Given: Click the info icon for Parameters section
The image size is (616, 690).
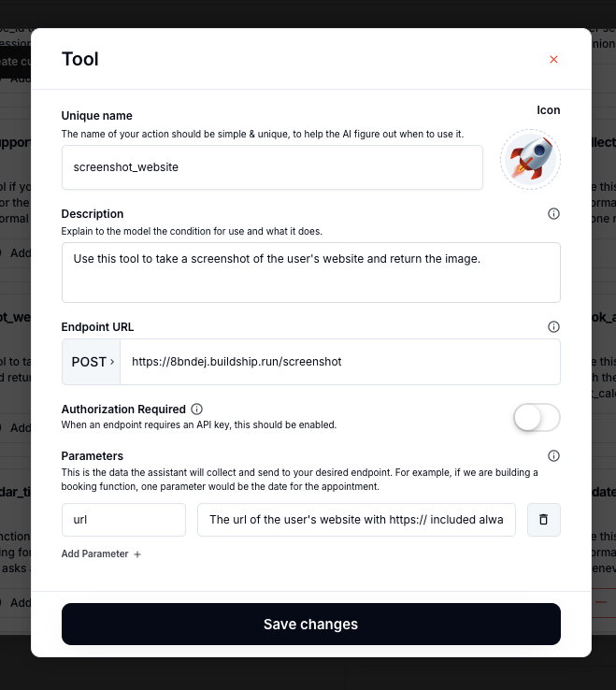Looking at the screenshot, I should (x=553, y=456).
